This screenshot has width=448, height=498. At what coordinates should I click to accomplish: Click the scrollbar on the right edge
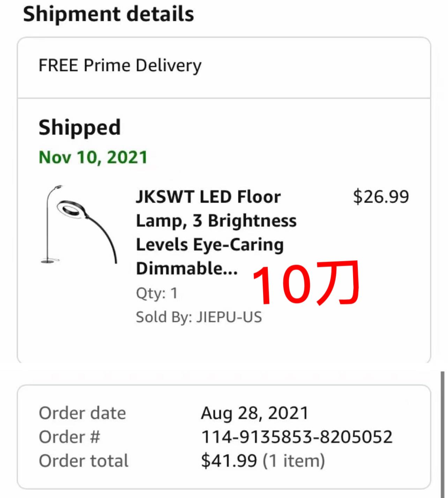click(442, 433)
